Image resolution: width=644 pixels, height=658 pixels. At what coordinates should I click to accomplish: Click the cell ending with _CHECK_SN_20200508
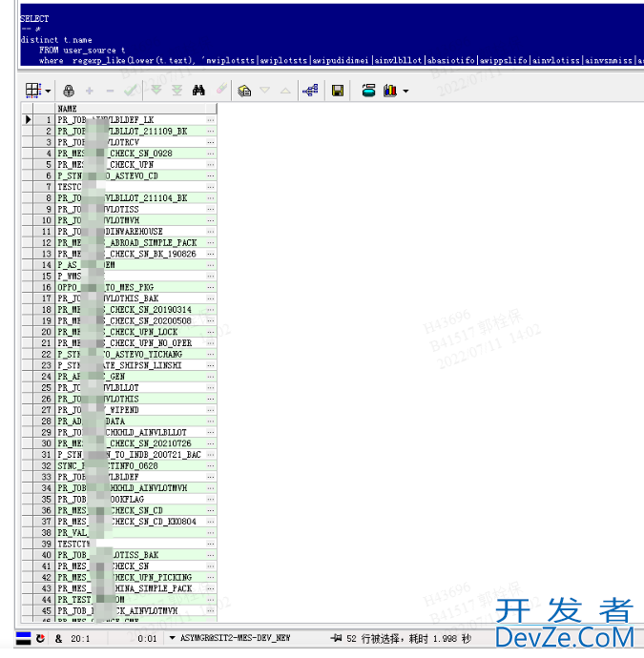click(131, 321)
